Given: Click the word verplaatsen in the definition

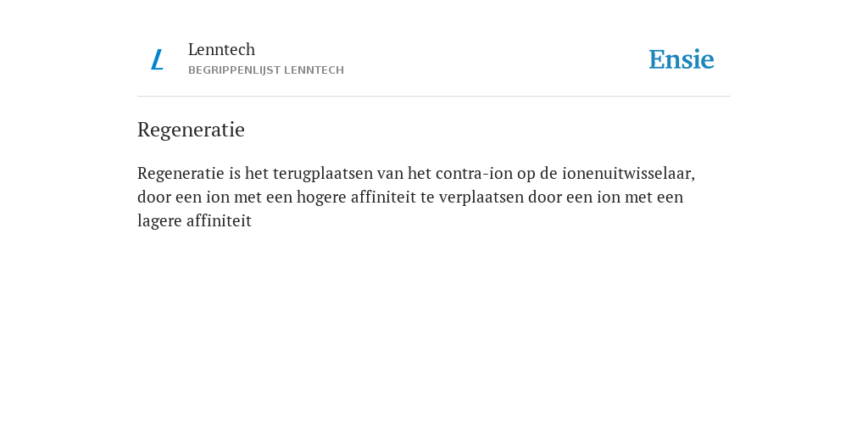Looking at the screenshot, I should (481, 198).
